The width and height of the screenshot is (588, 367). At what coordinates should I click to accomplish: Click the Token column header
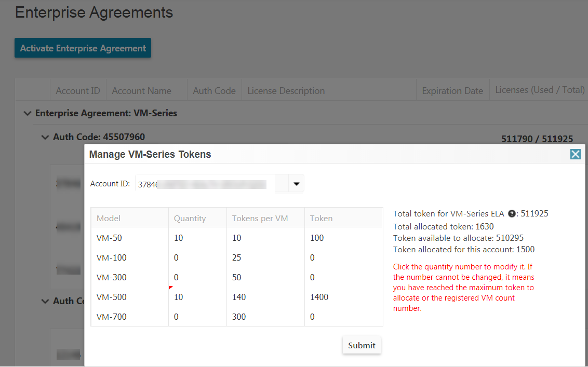[x=344, y=218]
